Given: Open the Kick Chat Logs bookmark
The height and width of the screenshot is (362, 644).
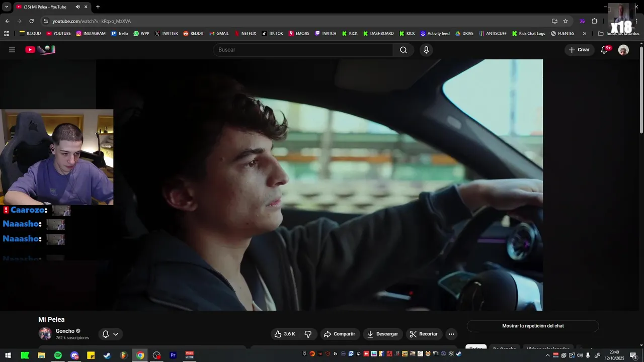Looking at the screenshot, I should click(528, 34).
